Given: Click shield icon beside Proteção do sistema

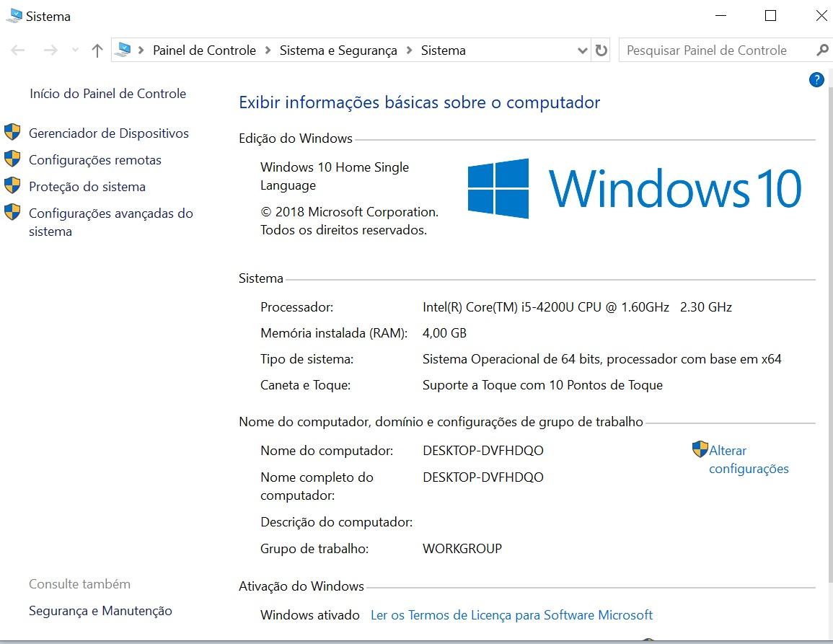Looking at the screenshot, I should tap(12, 185).
